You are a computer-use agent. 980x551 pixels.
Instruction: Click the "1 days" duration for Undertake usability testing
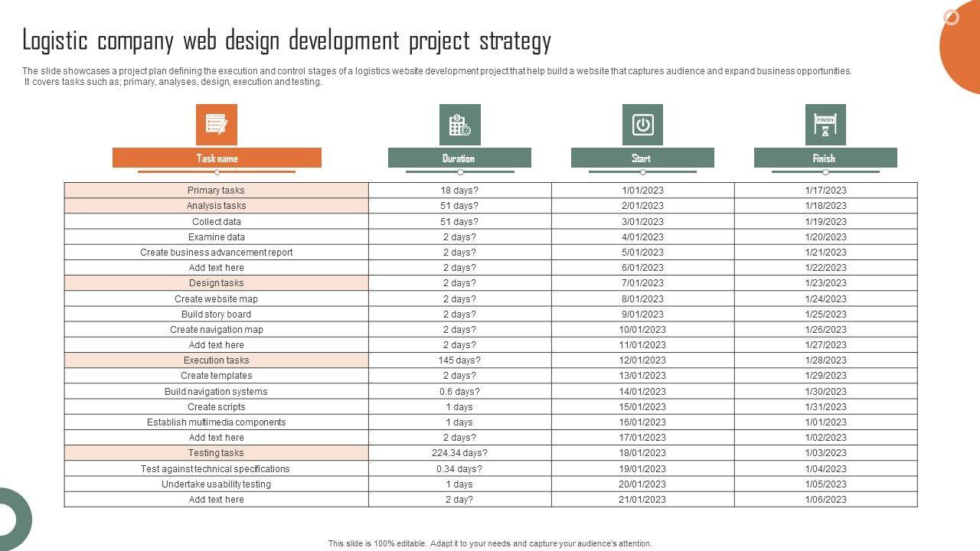point(459,484)
